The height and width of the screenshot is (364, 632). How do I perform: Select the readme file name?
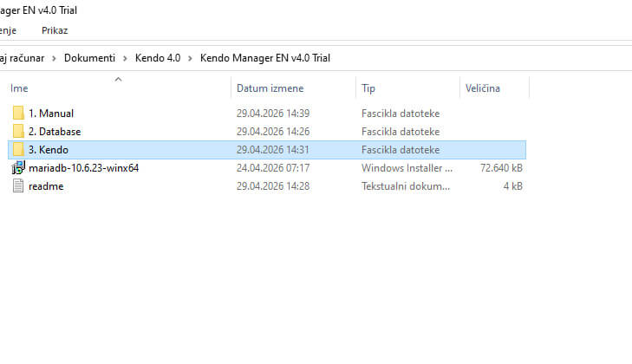tap(46, 185)
